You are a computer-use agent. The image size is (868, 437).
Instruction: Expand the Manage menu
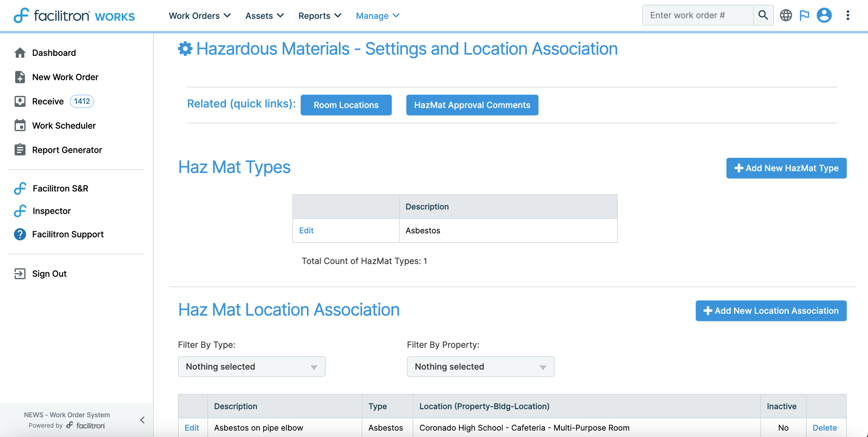pos(377,16)
